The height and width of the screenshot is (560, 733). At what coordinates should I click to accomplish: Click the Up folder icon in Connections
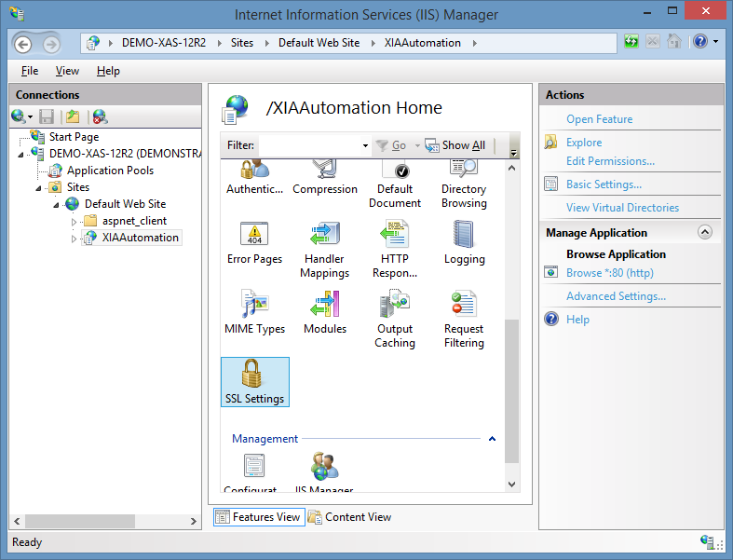(x=73, y=116)
